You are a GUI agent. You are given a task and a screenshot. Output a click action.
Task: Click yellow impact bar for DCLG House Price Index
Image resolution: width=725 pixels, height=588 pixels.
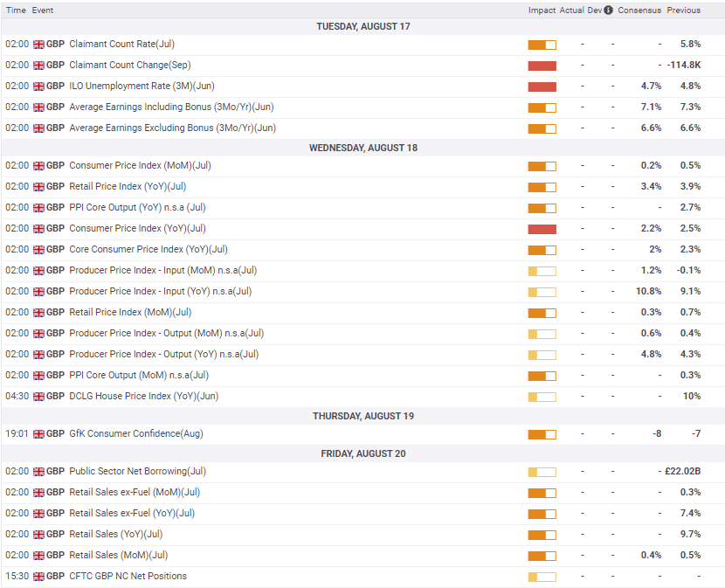click(x=542, y=397)
